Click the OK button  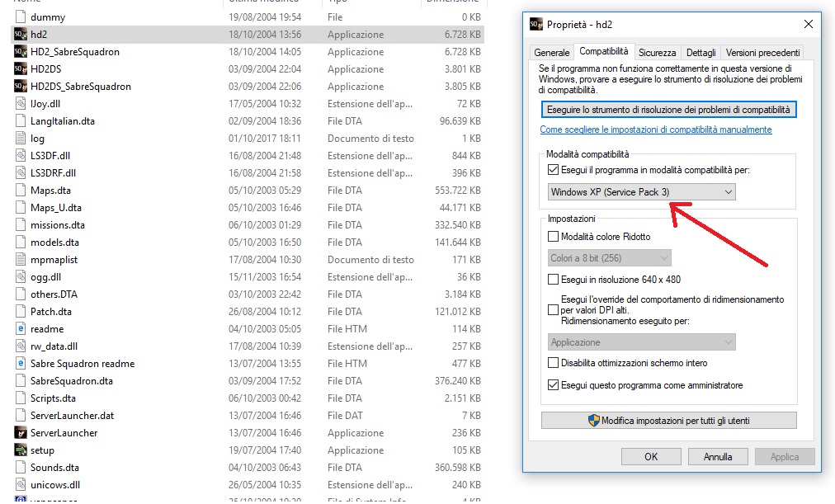click(x=651, y=456)
